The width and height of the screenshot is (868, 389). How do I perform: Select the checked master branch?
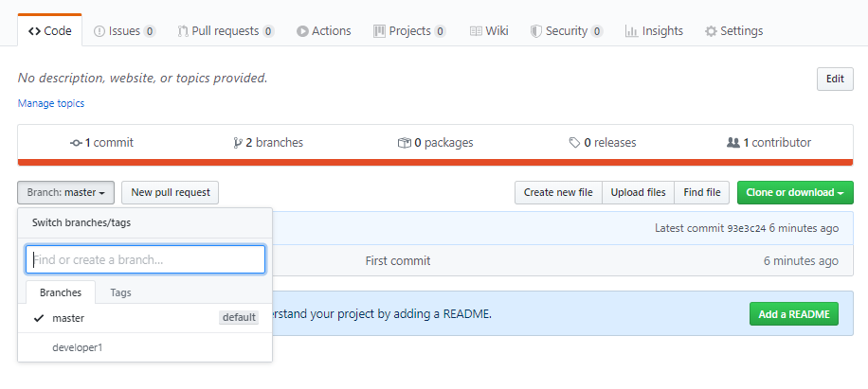click(x=68, y=318)
